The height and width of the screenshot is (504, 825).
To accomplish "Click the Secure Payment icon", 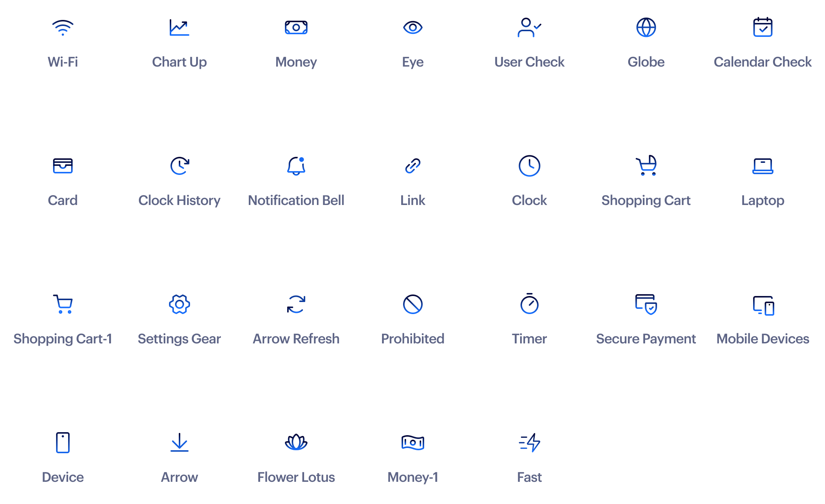I will (x=646, y=304).
